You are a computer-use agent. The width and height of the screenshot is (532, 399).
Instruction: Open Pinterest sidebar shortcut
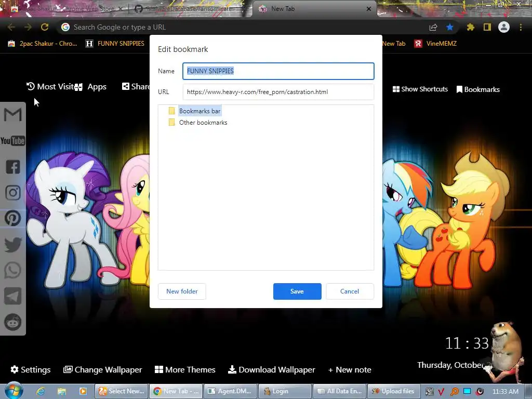(13, 218)
